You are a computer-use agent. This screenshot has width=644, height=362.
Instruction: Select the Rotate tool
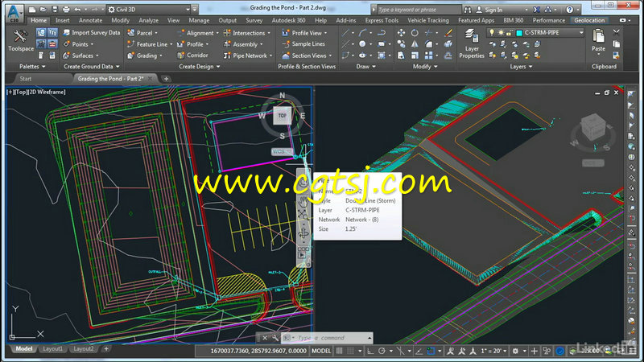(x=415, y=33)
